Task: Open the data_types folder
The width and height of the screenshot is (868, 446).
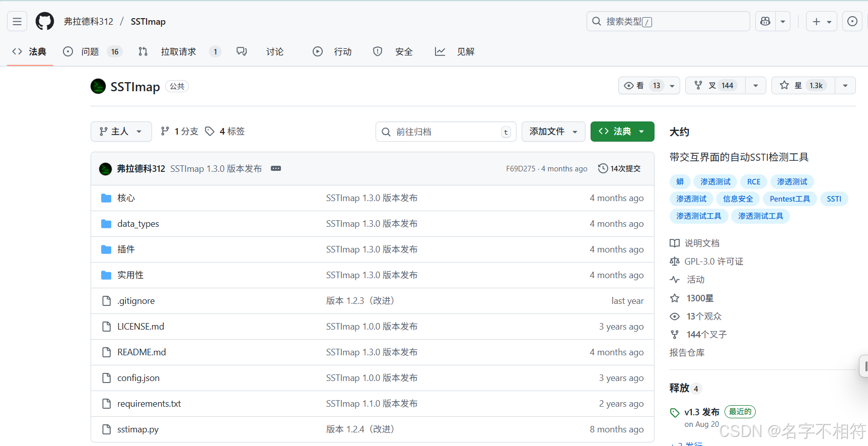Action: point(138,224)
